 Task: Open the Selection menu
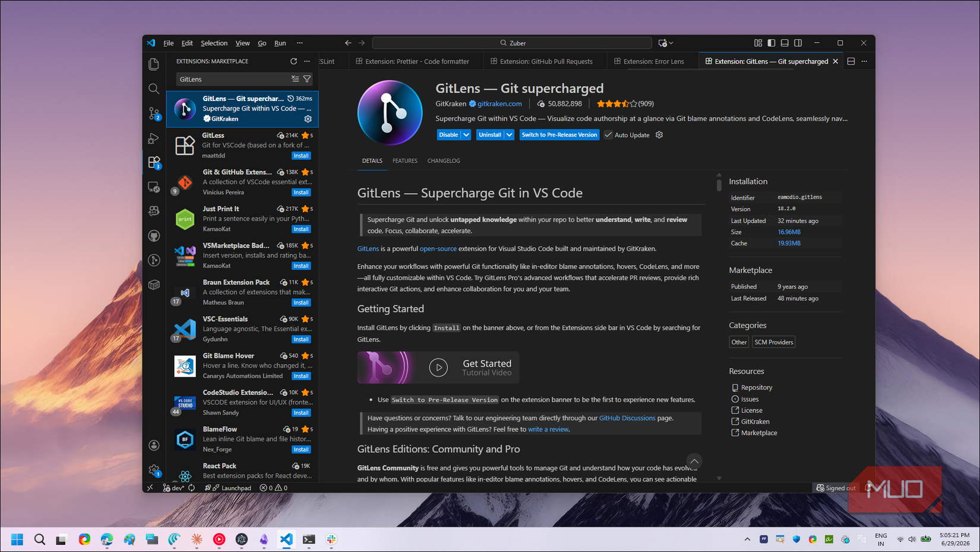click(x=214, y=43)
